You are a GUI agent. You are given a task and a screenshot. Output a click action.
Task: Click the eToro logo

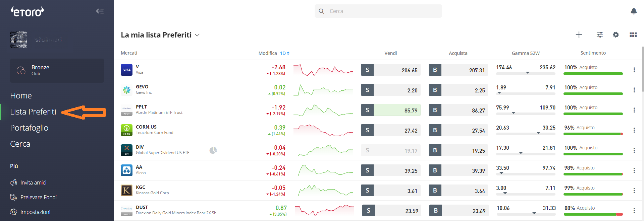point(28,12)
